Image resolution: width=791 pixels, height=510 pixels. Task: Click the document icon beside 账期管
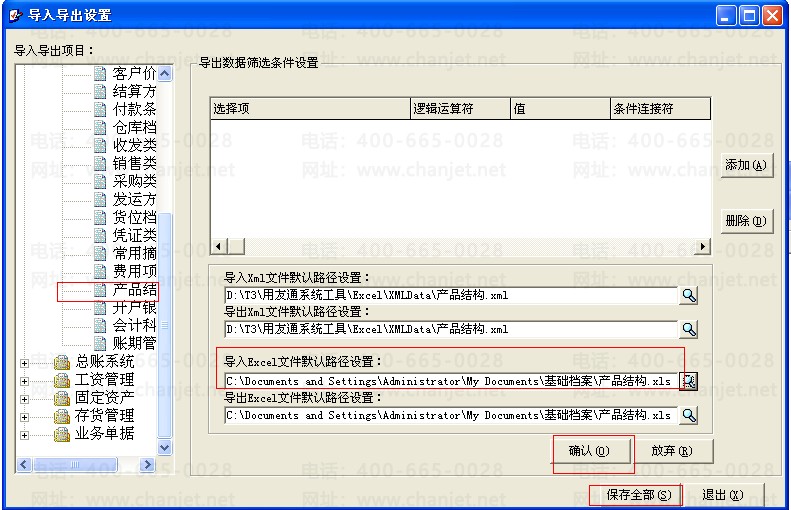100,344
